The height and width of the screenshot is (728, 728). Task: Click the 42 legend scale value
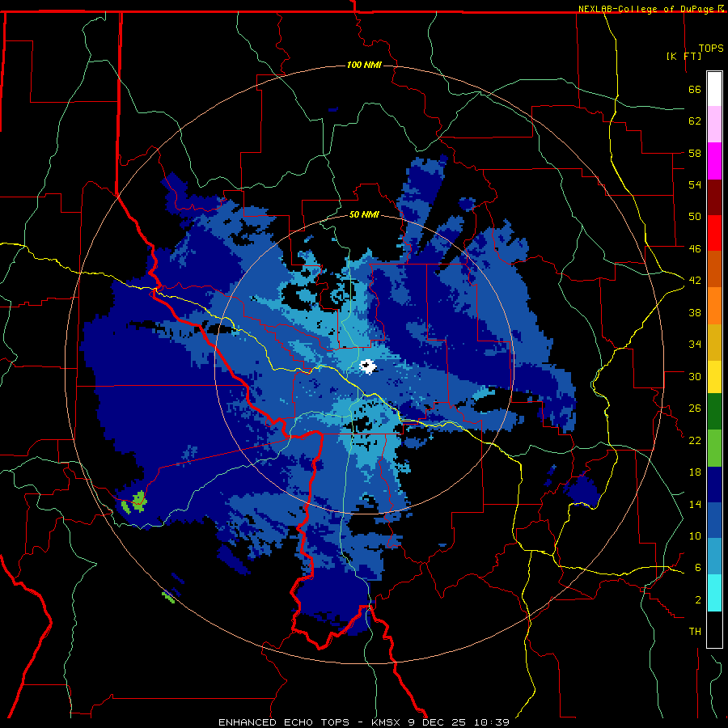click(x=695, y=281)
